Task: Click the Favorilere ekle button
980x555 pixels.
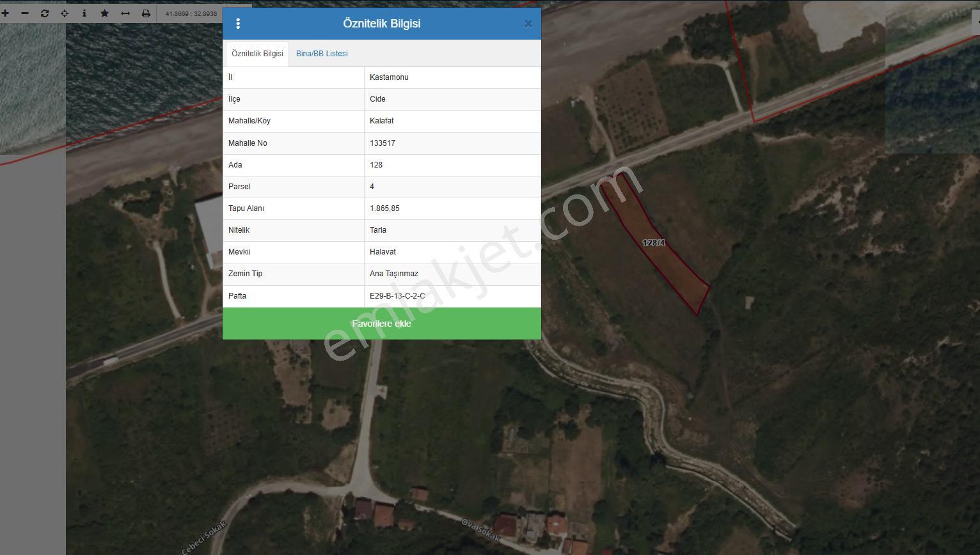Action: (x=382, y=324)
